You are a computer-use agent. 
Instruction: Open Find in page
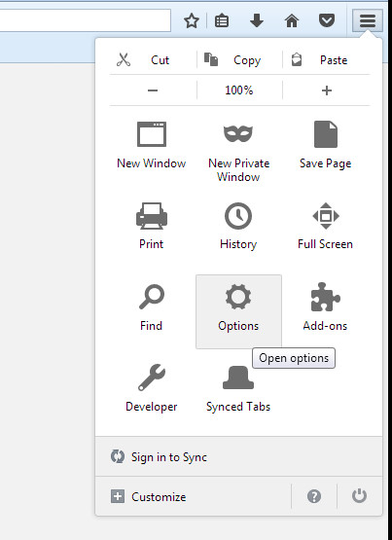tap(152, 307)
